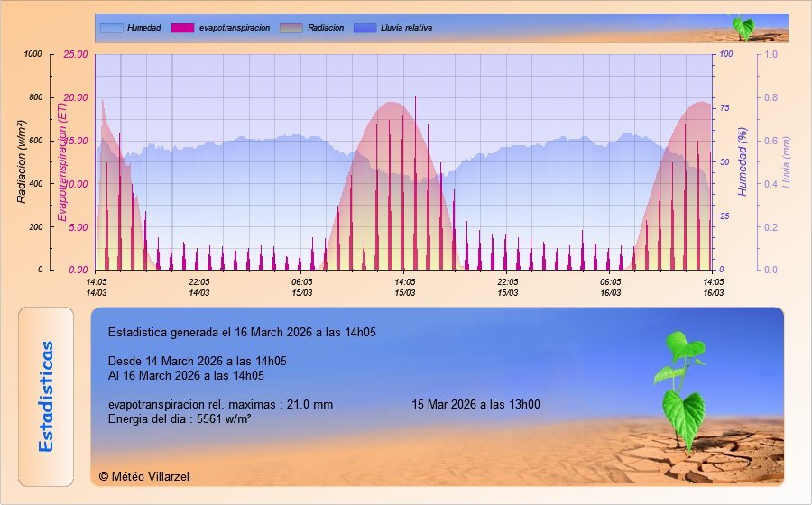Select the Lluvia (mm) axis title
This screenshot has width=812, height=505.
tap(786, 162)
